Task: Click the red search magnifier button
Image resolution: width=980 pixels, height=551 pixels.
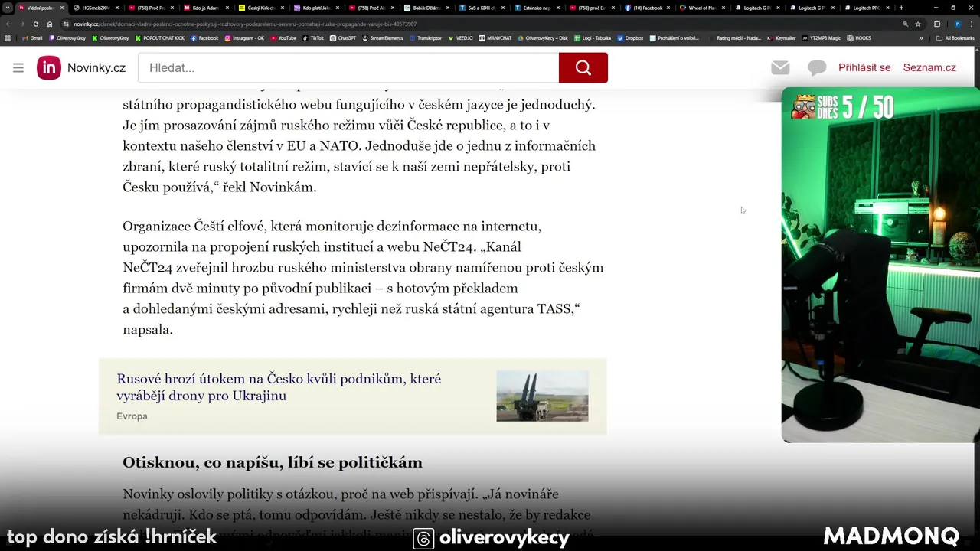Action: tap(583, 67)
